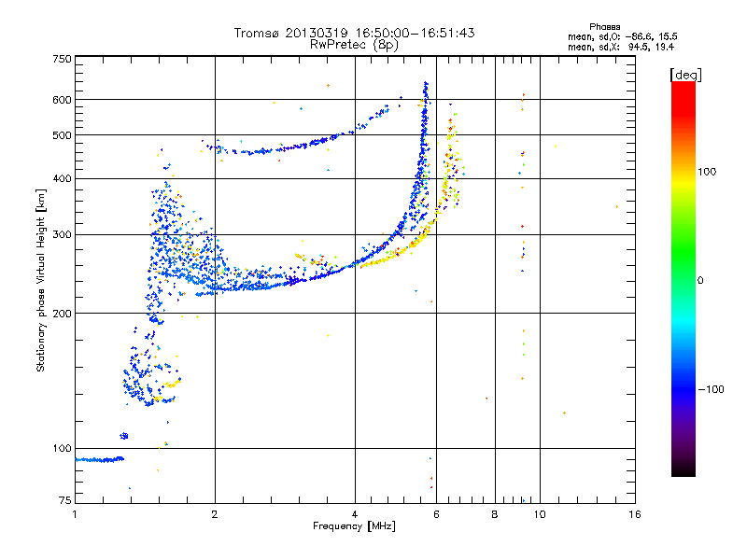
Task: Click the y-axis tick label '300'
Action: pos(62,235)
